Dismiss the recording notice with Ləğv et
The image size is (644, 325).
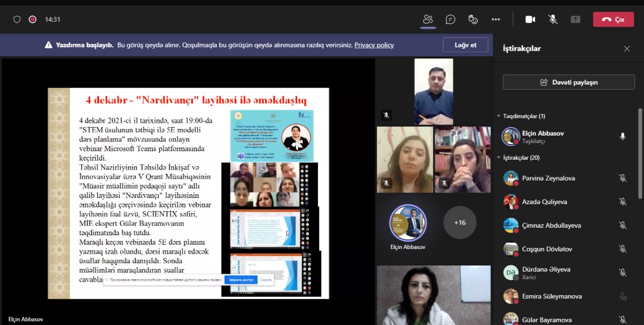[465, 45]
